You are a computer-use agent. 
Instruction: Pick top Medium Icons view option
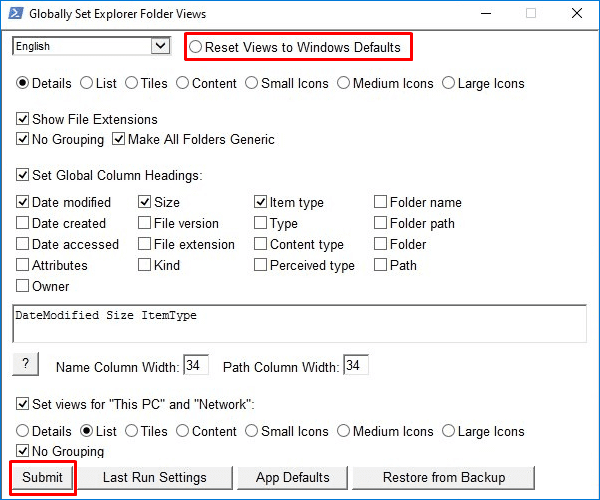[344, 83]
